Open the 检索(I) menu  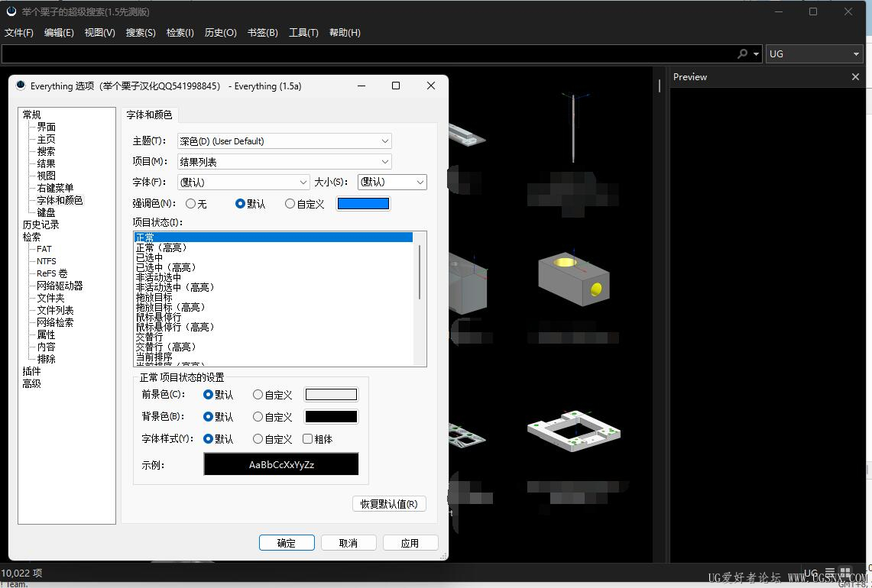(180, 33)
